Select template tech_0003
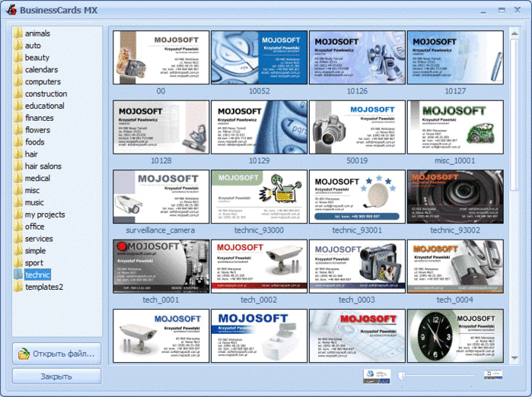532x397 pixels. point(357,266)
